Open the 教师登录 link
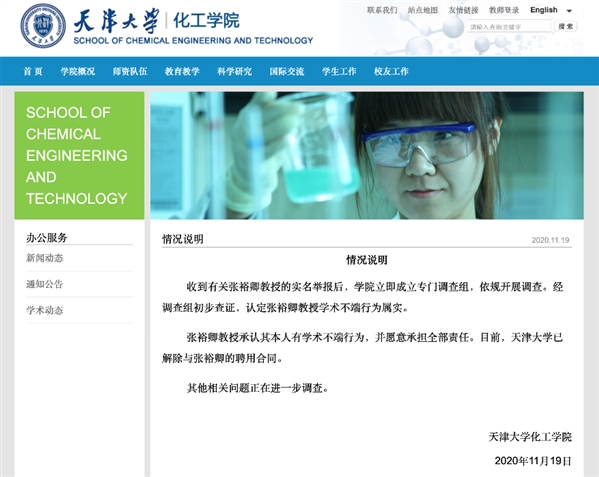This screenshot has height=477, width=599. coord(504,10)
